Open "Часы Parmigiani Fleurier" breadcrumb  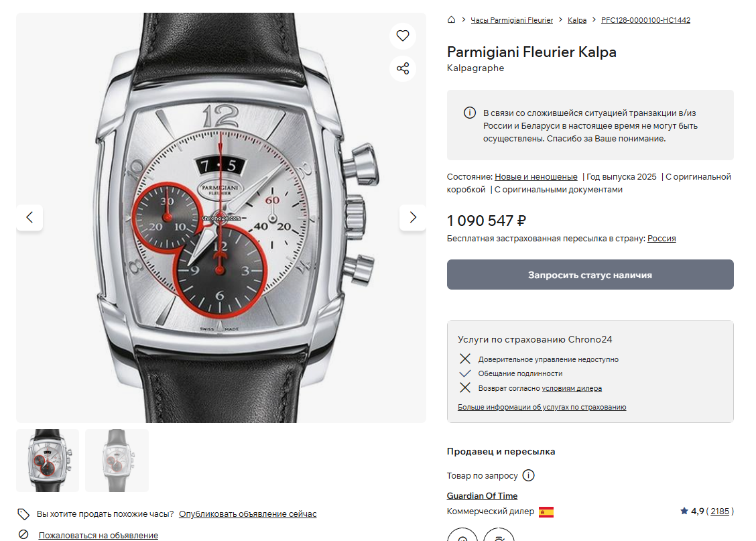pos(512,20)
